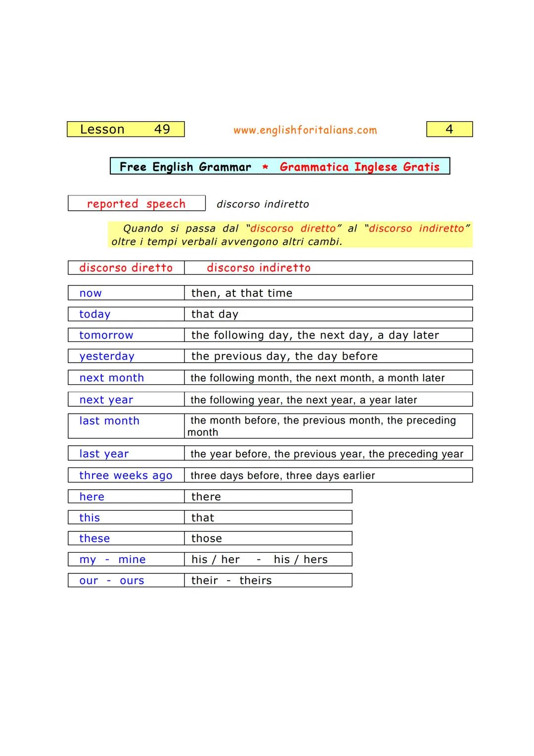
Task: Click the here to there conversion row
Action: (x=91, y=496)
